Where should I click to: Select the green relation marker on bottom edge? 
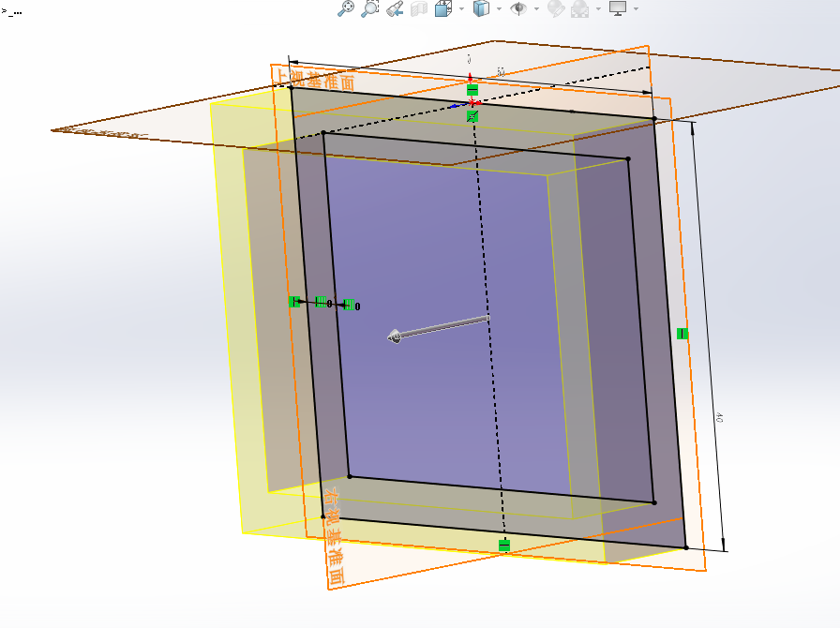tap(504, 545)
